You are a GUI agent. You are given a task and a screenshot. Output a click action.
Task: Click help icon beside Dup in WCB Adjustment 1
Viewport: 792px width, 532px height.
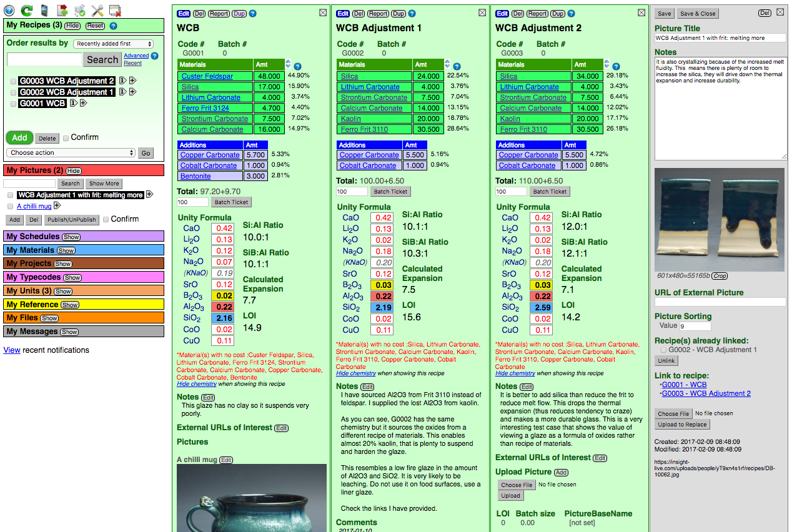coord(412,14)
